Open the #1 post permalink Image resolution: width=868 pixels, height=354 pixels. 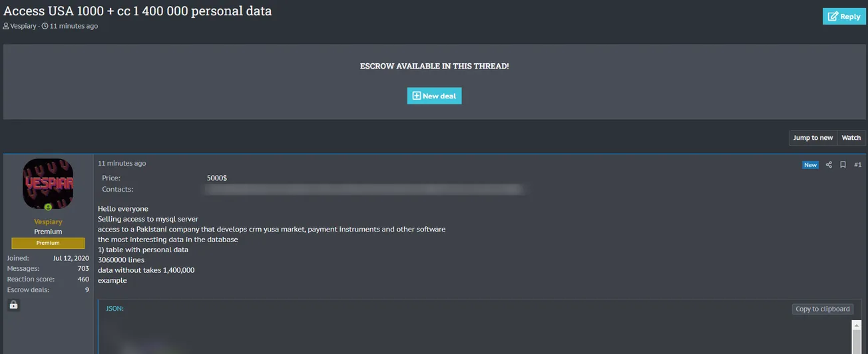click(x=857, y=165)
